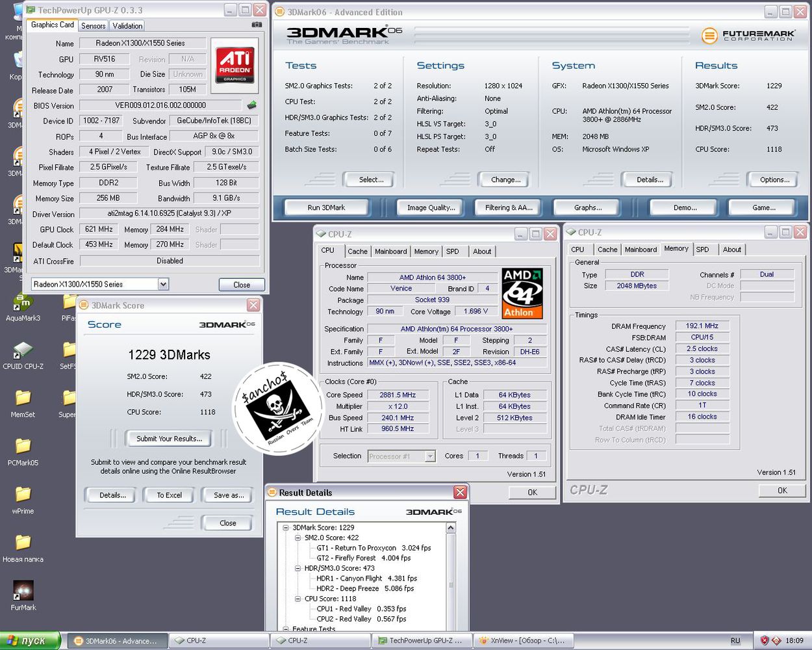The height and width of the screenshot is (650, 812).
Task: Open the Memory tab in left CPU-Z
Action: (426, 252)
